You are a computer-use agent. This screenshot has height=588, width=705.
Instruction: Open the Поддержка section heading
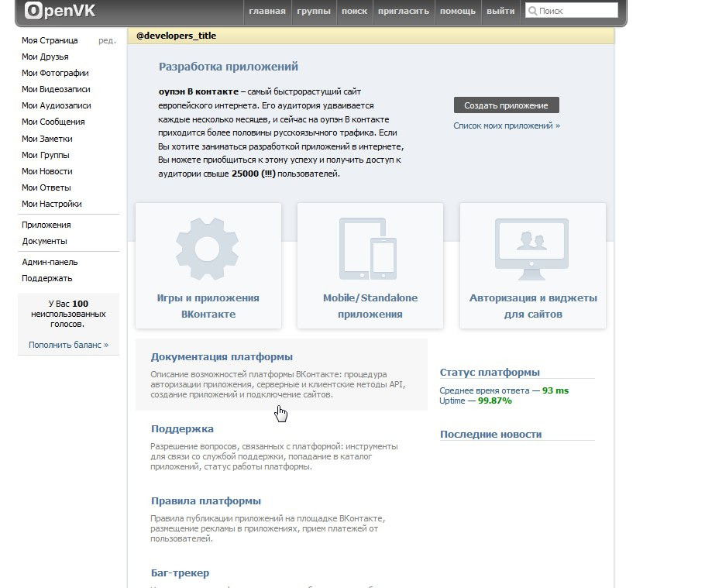pos(182,429)
